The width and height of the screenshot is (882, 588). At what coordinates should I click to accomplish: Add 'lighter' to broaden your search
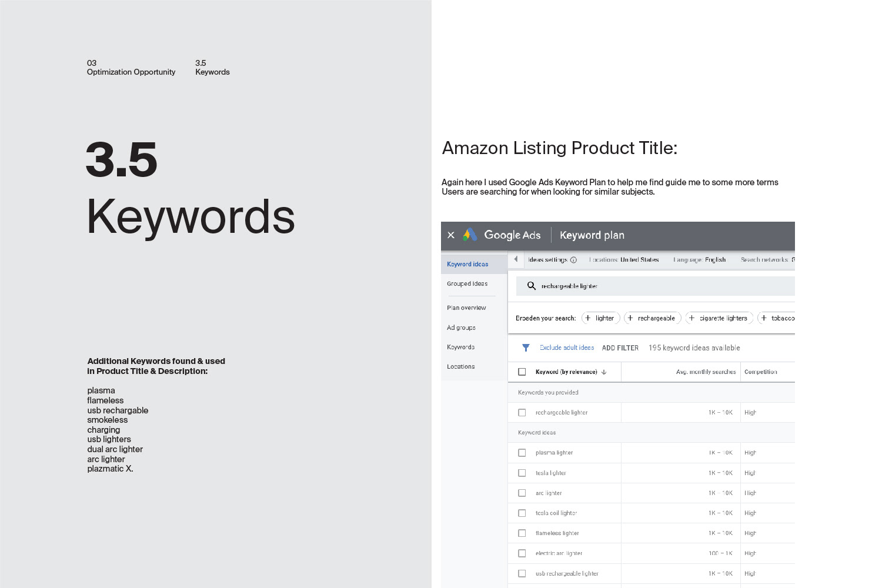pos(600,318)
